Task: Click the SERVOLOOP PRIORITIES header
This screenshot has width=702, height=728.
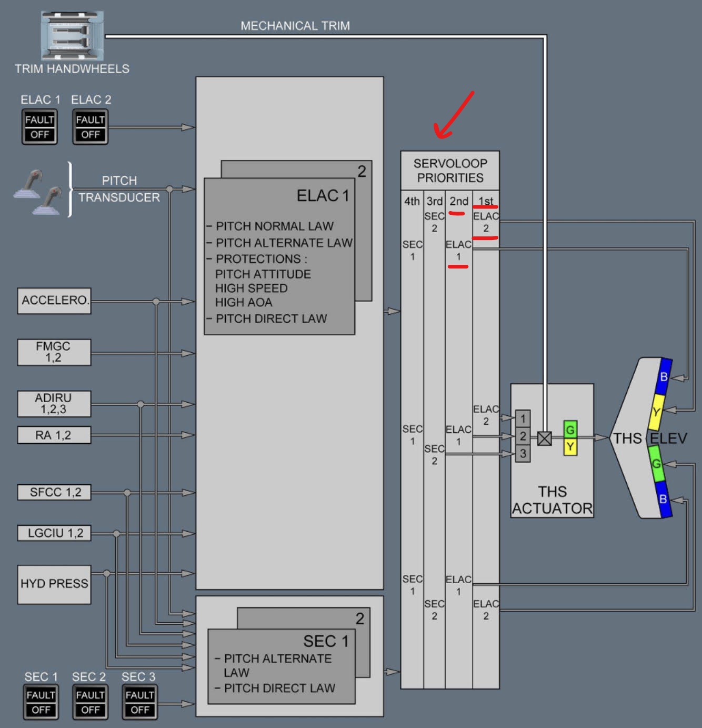Action: (450, 171)
